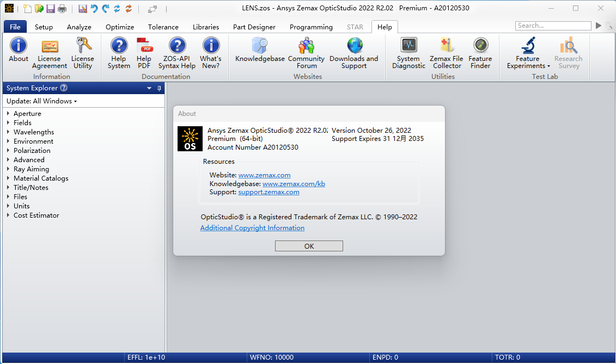
Task: Switch to the Programming tab
Action: point(311,27)
